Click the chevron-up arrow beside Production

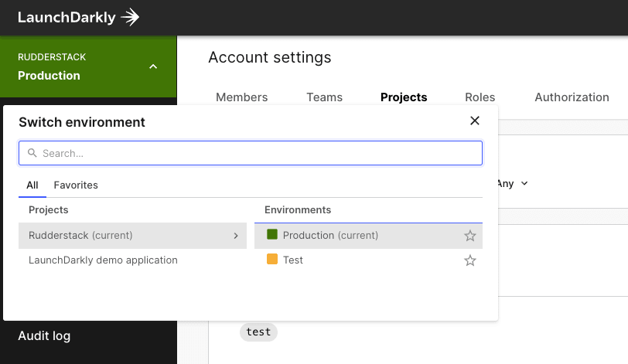click(x=153, y=66)
